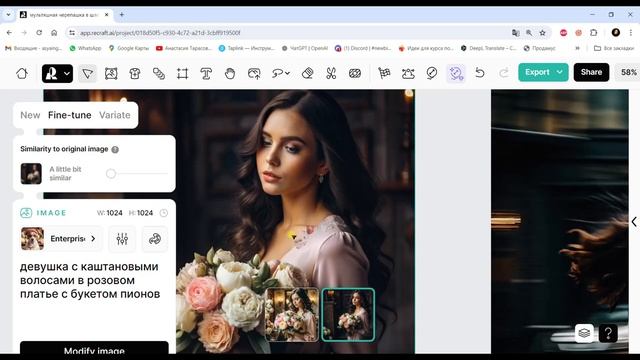Viewport: 640px width, 360px height.
Task: Open the help question mark button
Action: (x=608, y=333)
